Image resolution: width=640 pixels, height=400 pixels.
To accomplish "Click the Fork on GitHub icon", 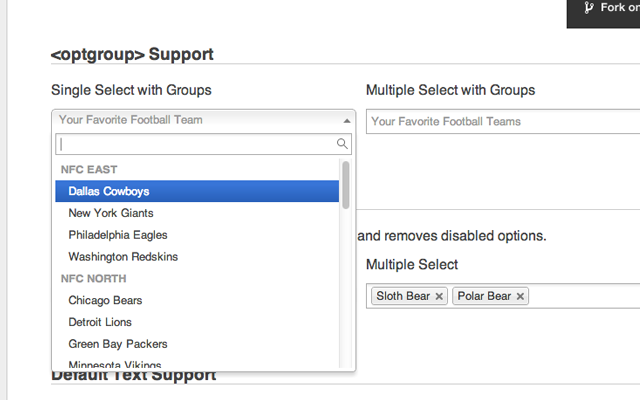I will coord(589,7).
